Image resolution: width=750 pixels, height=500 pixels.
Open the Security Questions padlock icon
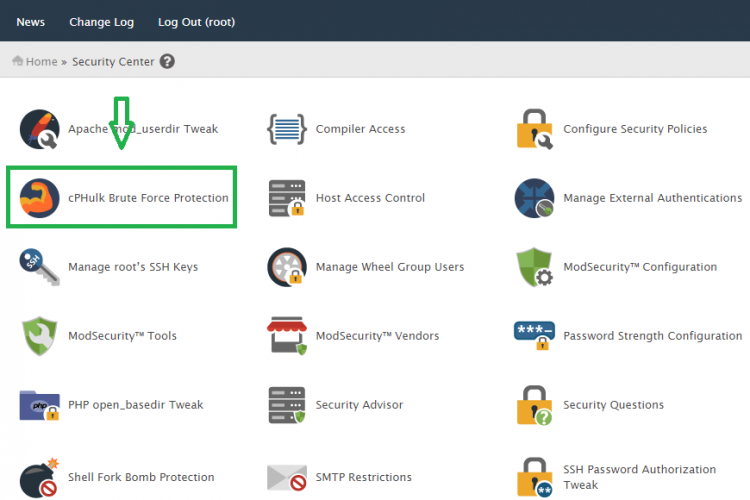point(534,405)
